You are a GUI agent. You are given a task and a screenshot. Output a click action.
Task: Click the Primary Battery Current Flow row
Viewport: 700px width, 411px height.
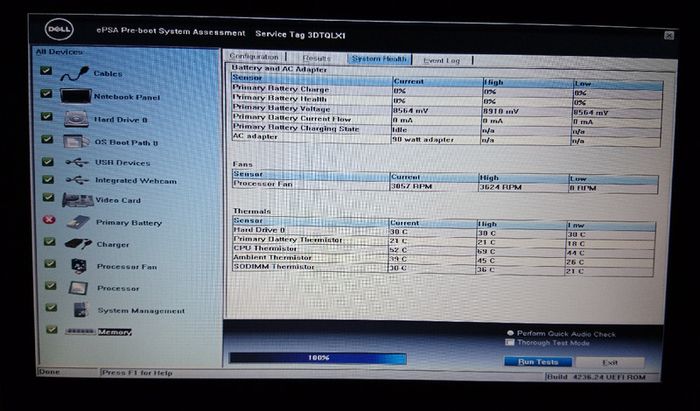click(446, 120)
